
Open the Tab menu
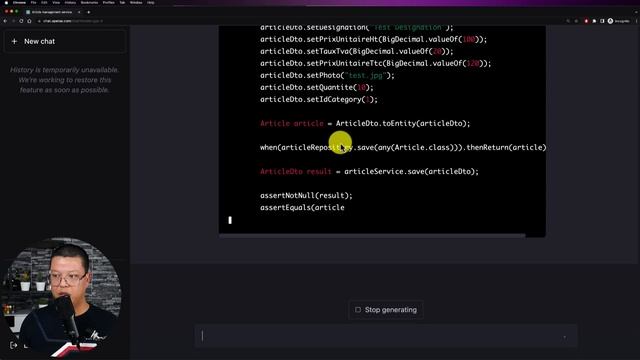[122, 2]
